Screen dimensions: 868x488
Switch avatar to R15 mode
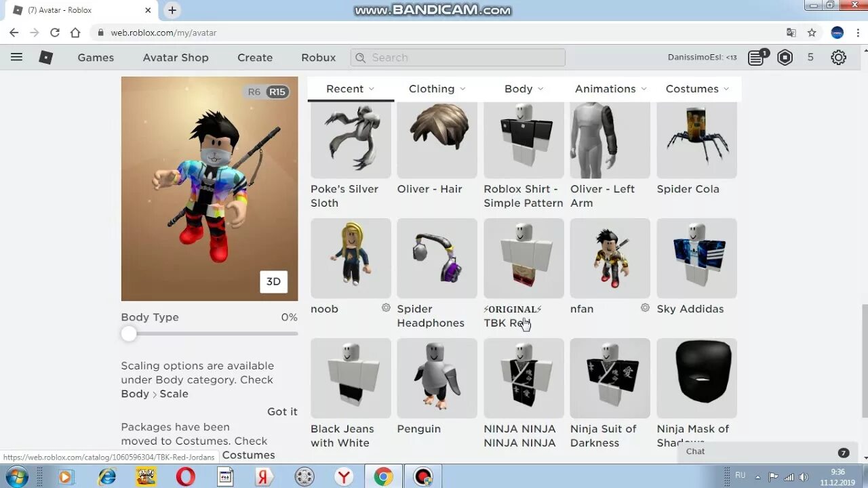277,92
